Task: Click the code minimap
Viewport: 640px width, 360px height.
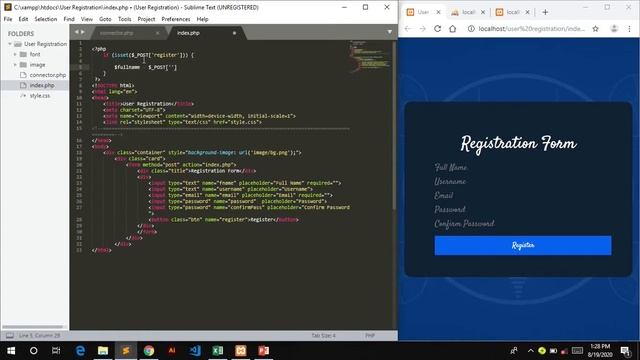Action: pos(369,56)
